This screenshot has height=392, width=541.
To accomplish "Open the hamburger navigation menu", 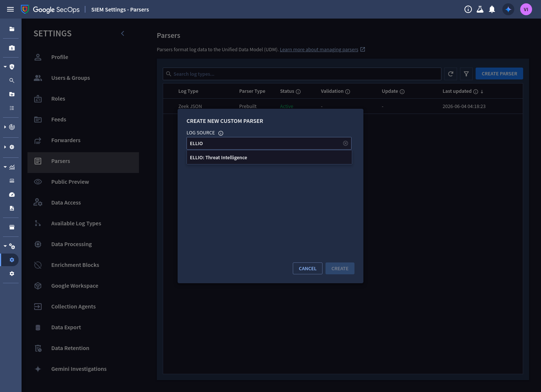I will [10, 9].
